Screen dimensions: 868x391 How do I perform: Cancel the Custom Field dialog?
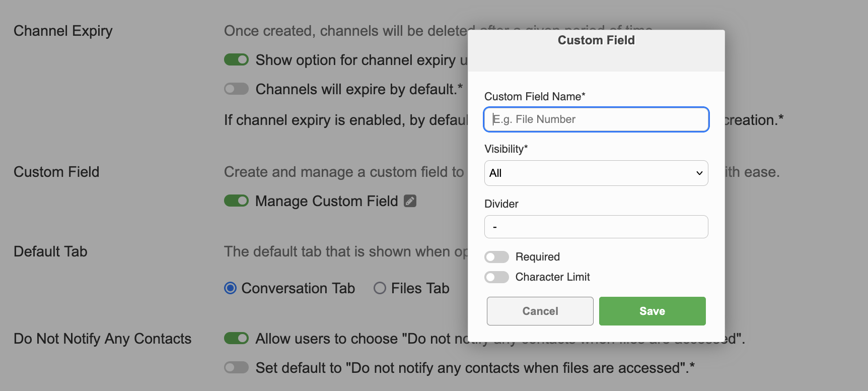coord(540,311)
